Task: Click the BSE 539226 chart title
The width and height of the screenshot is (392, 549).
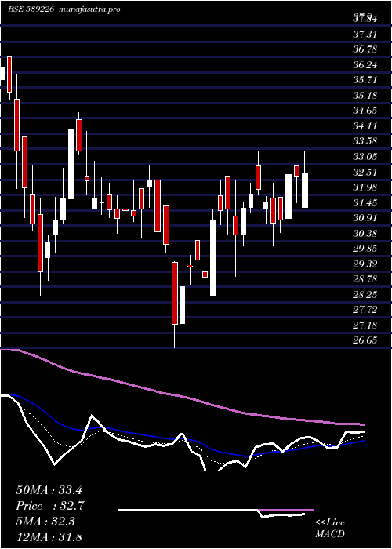Action: pyautogui.click(x=31, y=9)
